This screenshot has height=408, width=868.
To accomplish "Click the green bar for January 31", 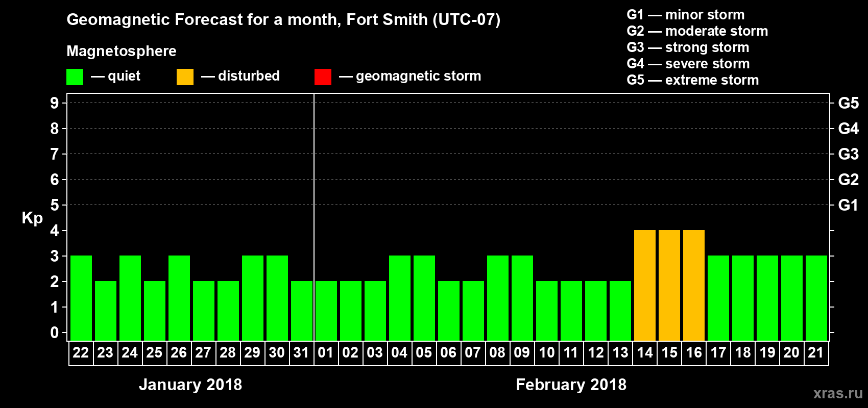I will point(302,311).
